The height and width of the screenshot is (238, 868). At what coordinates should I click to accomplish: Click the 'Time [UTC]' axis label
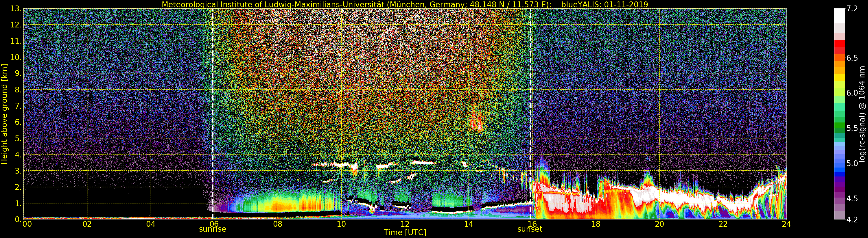(x=405, y=233)
